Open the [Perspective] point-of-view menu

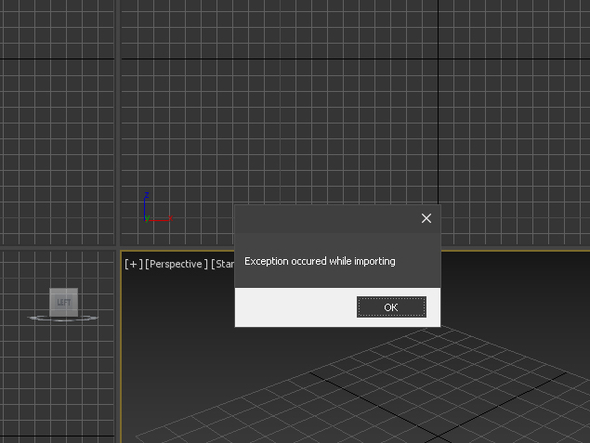click(x=176, y=264)
